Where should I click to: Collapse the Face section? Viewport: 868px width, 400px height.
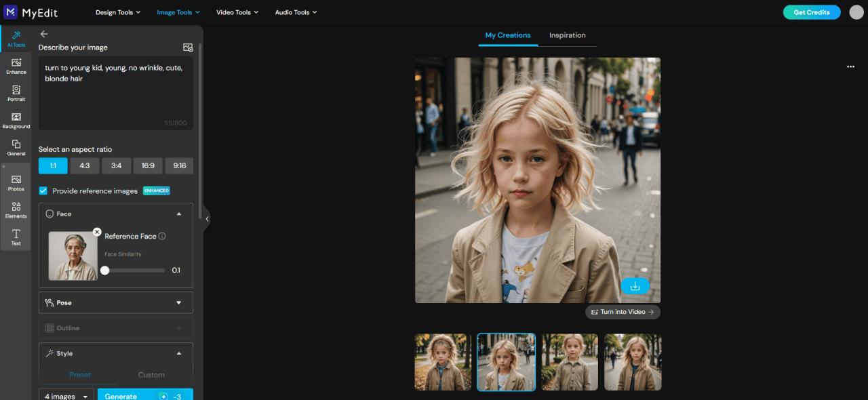(179, 214)
